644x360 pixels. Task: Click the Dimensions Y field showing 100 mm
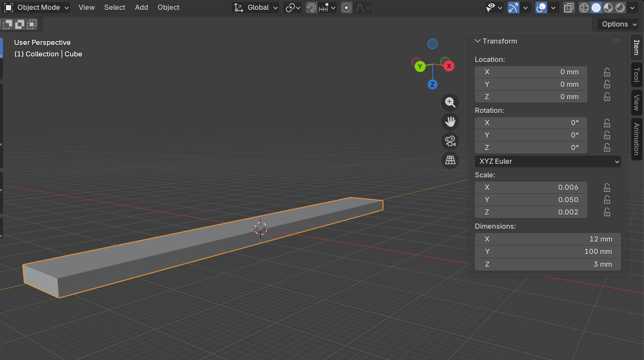coord(548,252)
